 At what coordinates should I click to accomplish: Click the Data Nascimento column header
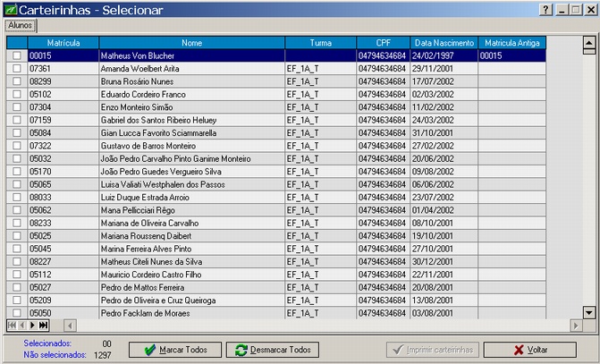(444, 42)
